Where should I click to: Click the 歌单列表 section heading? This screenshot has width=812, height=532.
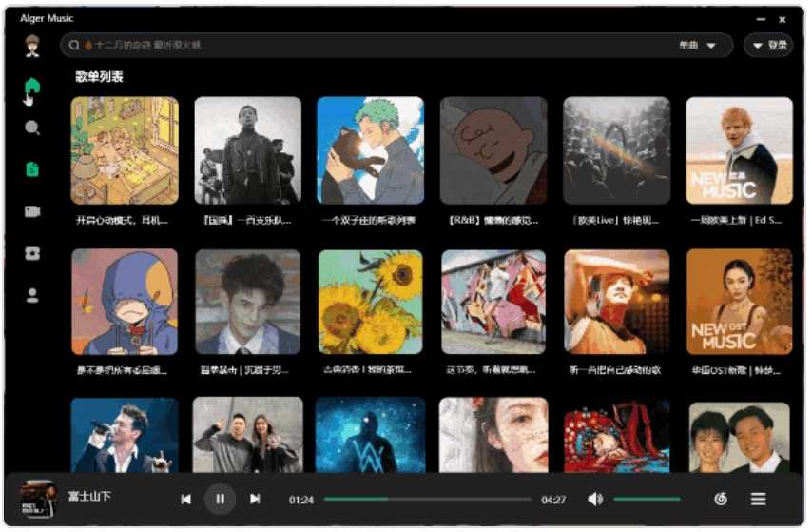pyautogui.click(x=99, y=77)
